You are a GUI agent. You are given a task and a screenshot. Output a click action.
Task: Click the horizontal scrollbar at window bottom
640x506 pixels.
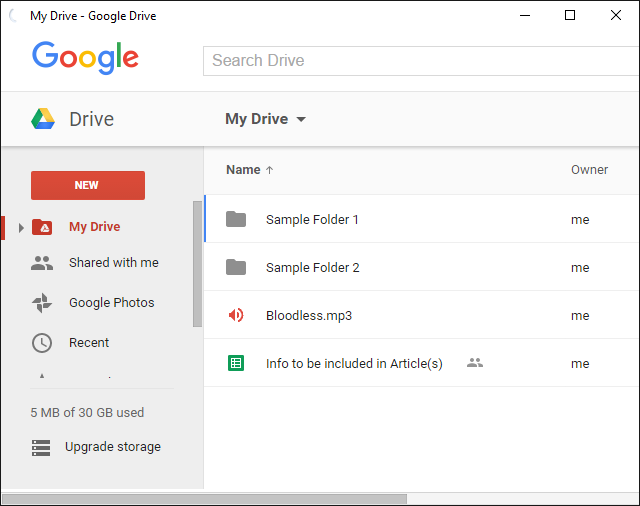coord(204,499)
